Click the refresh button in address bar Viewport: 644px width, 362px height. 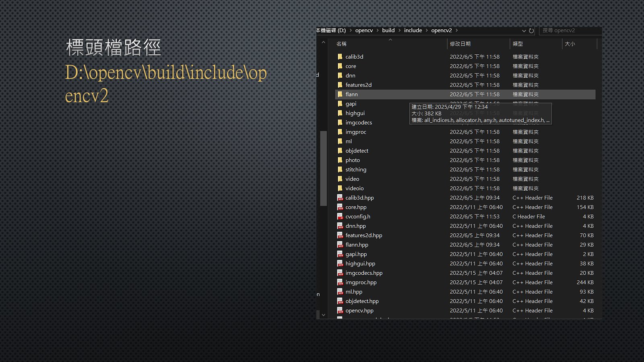coord(531,31)
